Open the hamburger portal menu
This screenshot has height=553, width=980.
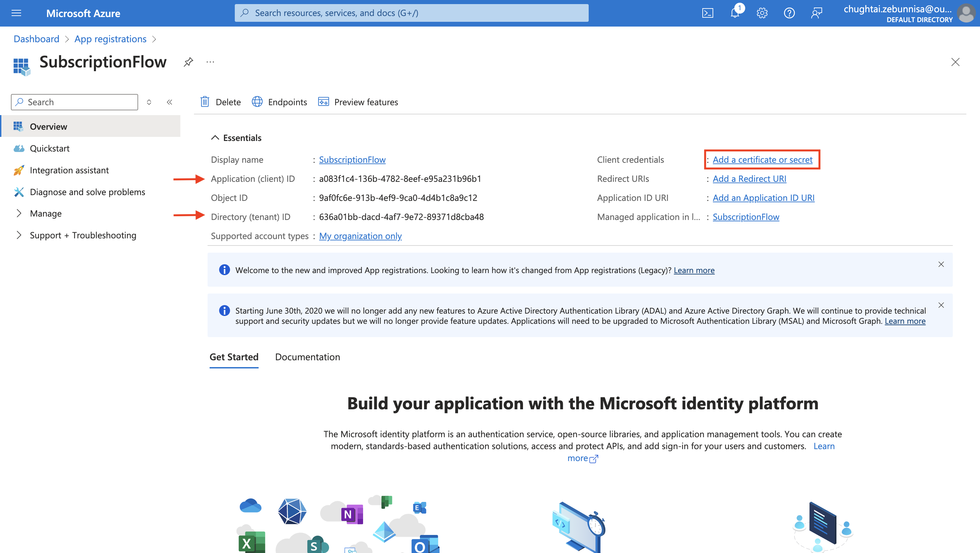pyautogui.click(x=16, y=13)
